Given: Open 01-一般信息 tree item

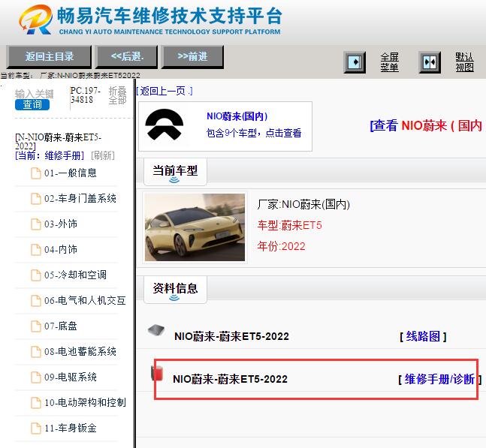Looking at the screenshot, I should pos(71,173).
